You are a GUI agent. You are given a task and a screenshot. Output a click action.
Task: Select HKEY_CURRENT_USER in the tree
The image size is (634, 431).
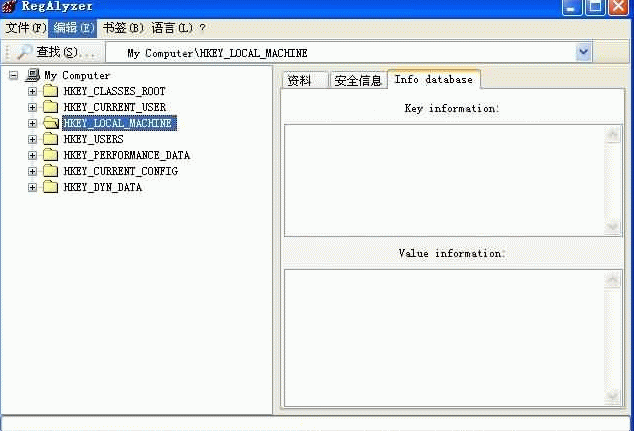click(115, 107)
